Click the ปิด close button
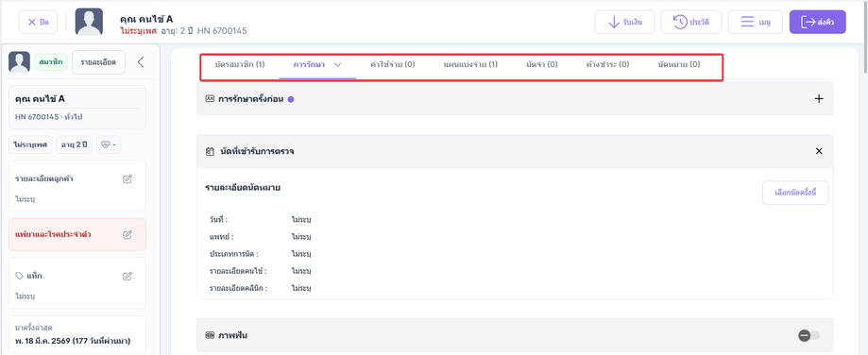Image resolution: width=868 pixels, height=355 pixels. [38, 22]
